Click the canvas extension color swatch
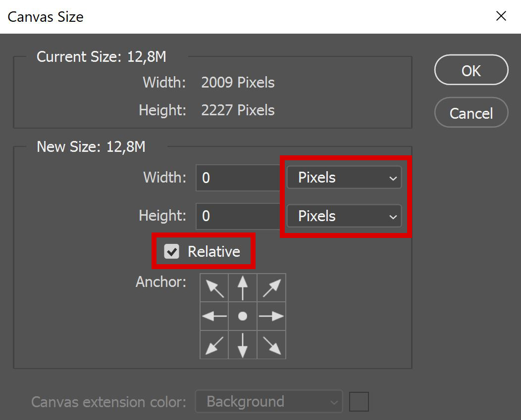This screenshot has height=420, width=521. pos(359,401)
